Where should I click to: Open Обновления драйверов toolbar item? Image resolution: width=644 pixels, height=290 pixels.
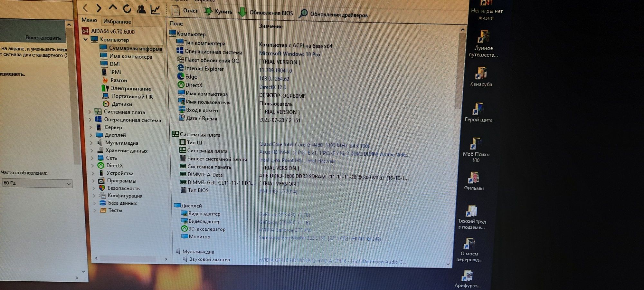pyautogui.click(x=334, y=14)
